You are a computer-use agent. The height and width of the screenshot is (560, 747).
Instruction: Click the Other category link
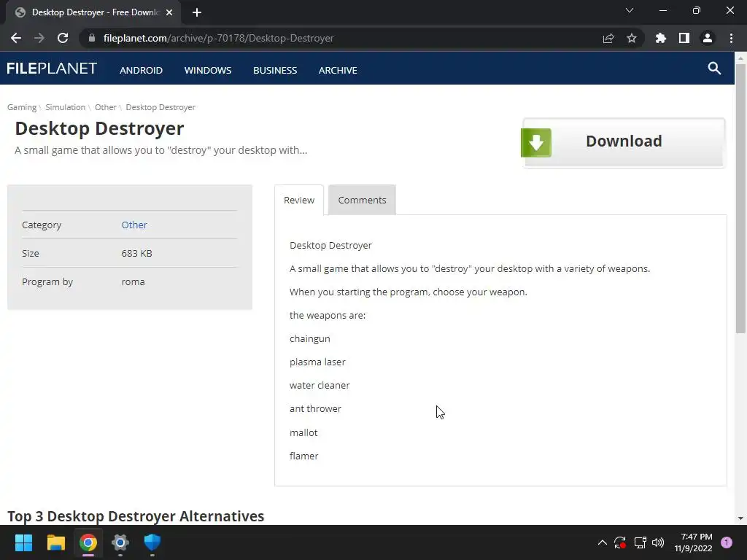[134, 225]
